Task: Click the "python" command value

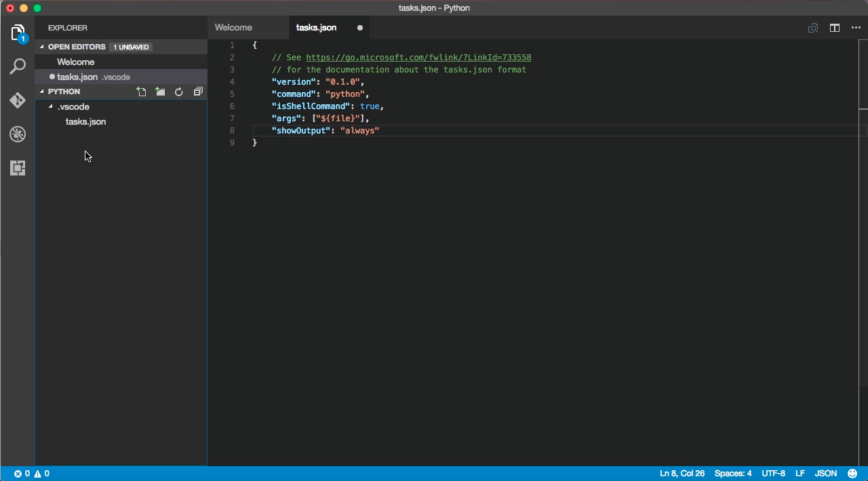Action: (345, 94)
